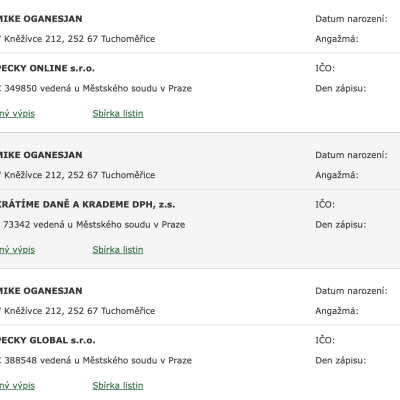400x400 pixels.
Task: Open the výpis link under KRÁTÍME DANĚ entry
Action: (17, 250)
